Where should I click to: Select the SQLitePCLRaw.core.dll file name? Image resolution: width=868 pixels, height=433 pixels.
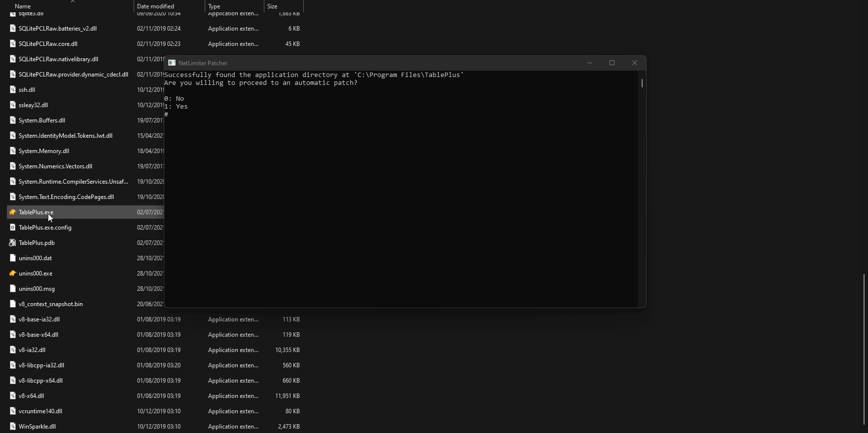point(48,44)
